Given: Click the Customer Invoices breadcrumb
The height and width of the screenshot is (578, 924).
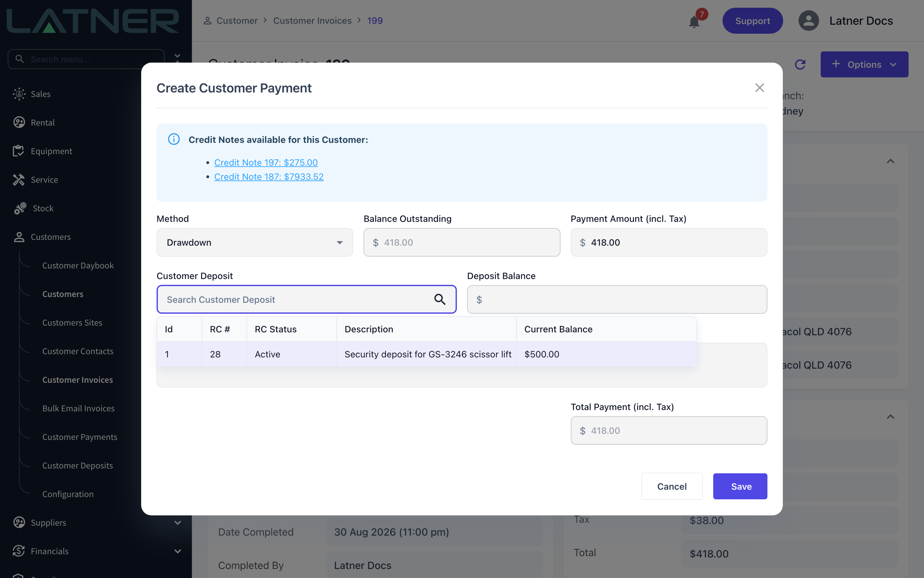Looking at the screenshot, I should click(x=312, y=21).
